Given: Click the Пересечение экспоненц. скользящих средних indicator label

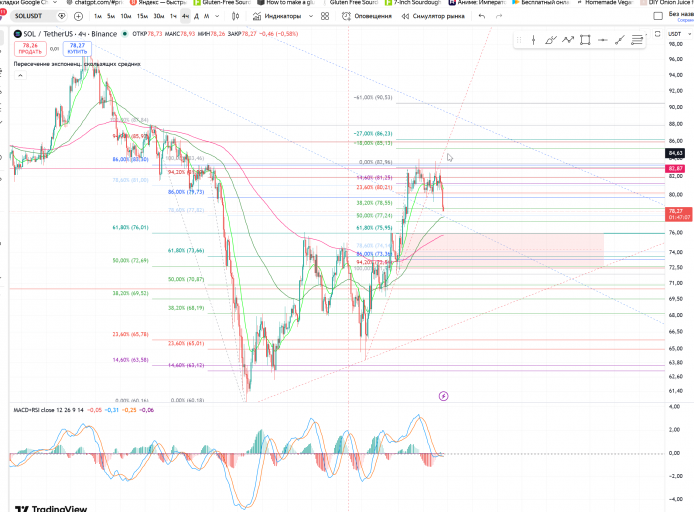Looking at the screenshot, I should click(77, 64).
